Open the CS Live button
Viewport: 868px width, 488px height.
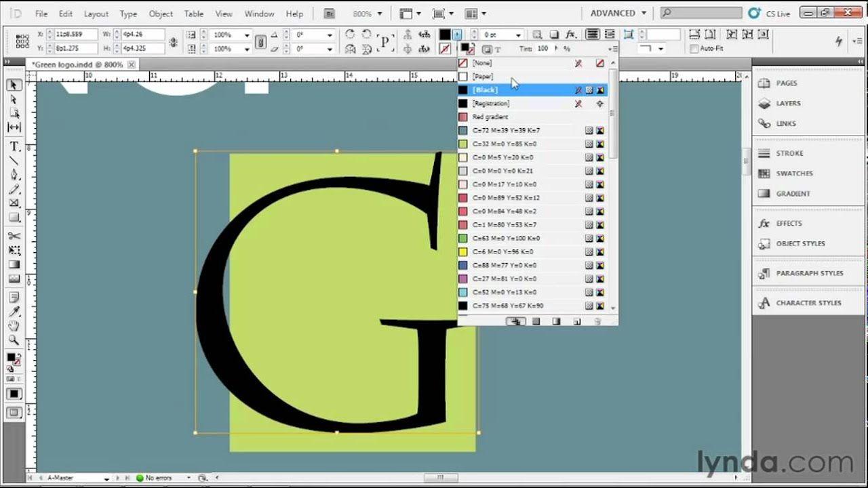tap(770, 14)
